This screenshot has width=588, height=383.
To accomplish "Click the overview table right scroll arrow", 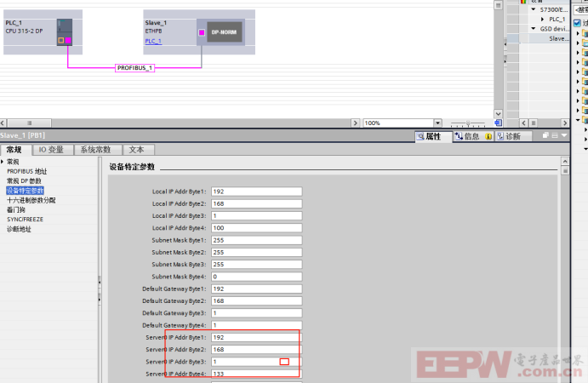I will 565,123.
